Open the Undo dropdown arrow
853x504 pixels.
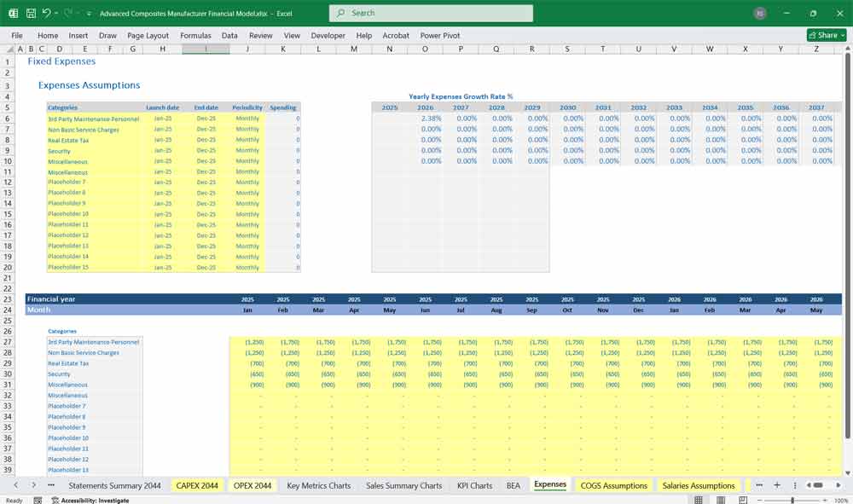pyautogui.click(x=56, y=13)
